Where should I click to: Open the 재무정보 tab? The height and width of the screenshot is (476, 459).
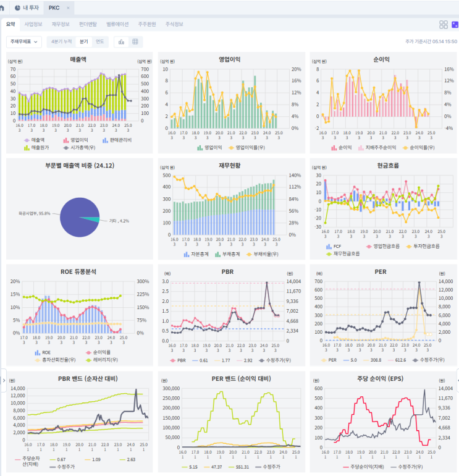(61, 24)
